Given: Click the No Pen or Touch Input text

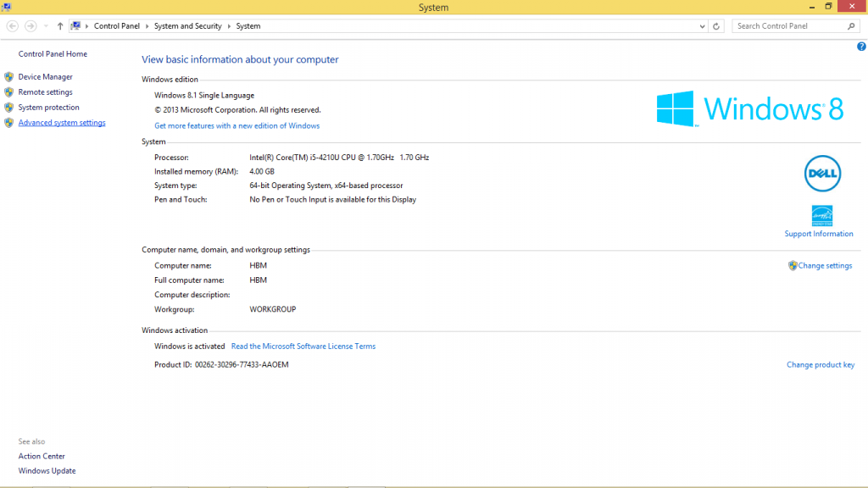Looking at the screenshot, I should pyautogui.click(x=332, y=200).
